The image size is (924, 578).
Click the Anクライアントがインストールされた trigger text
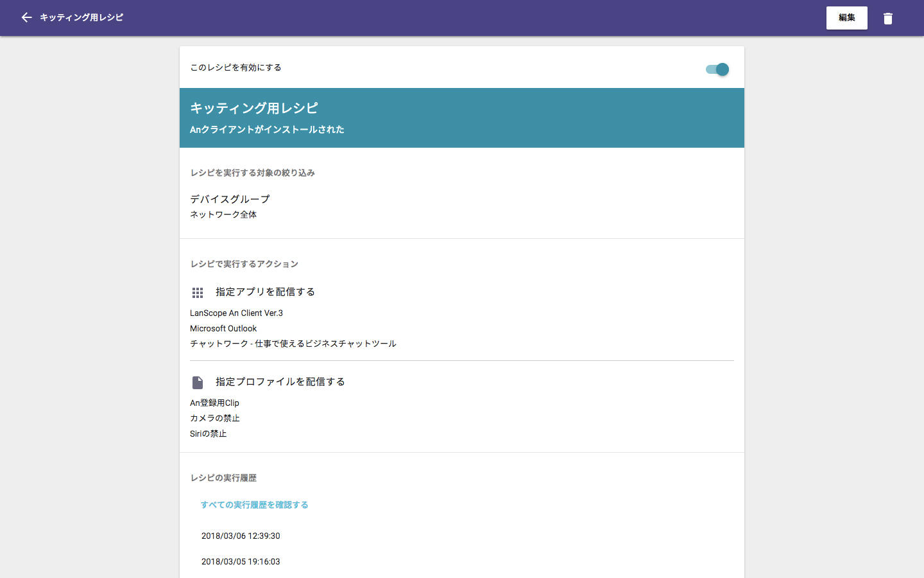pyautogui.click(x=267, y=129)
